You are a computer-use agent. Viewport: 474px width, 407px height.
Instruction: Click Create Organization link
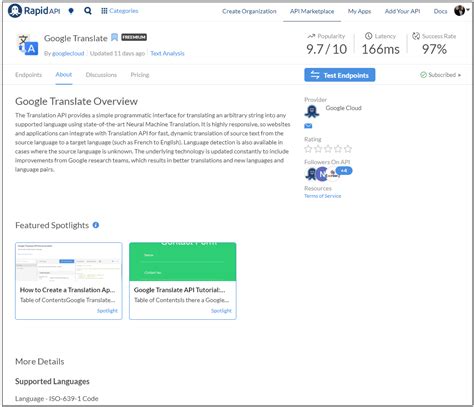tap(249, 11)
